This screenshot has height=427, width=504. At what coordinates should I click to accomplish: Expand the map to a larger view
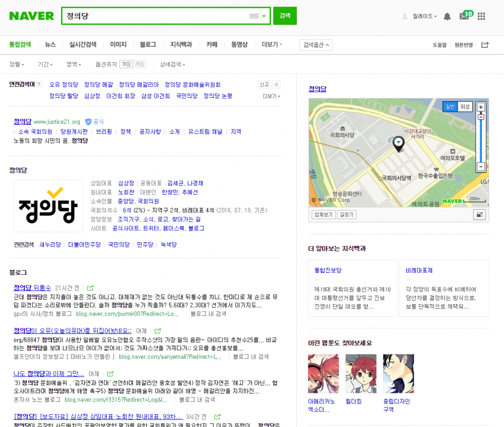tap(479, 215)
